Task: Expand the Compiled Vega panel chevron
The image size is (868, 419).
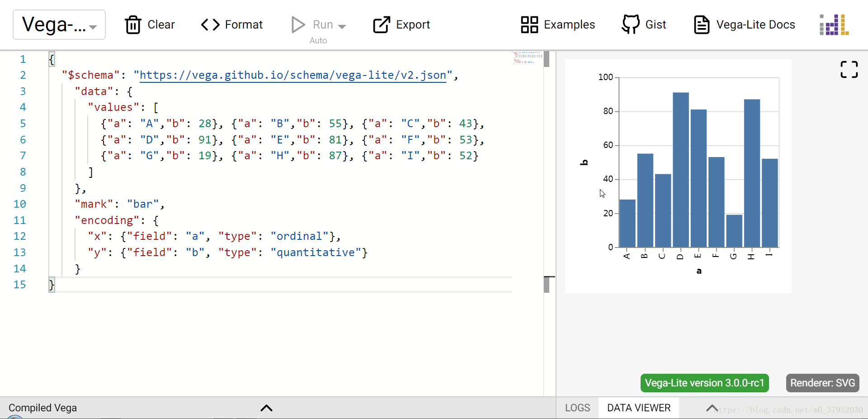Action: pyautogui.click(x=267, y=408)
